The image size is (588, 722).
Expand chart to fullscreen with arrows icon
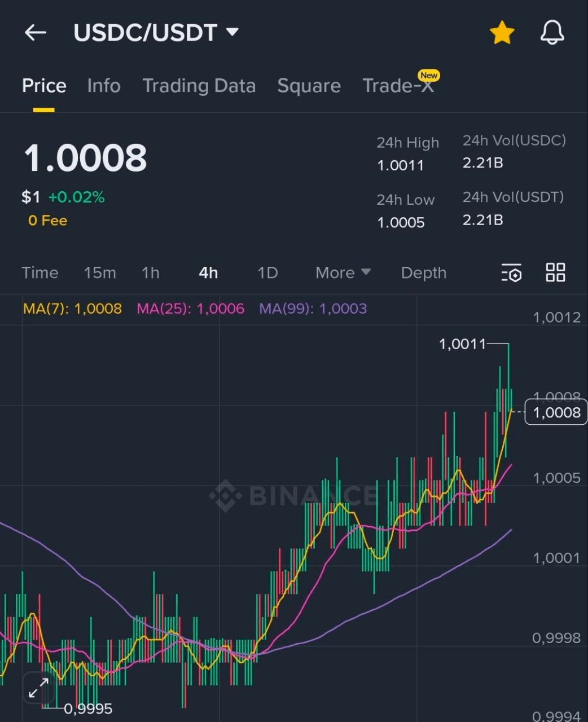[x=38, y=688]
